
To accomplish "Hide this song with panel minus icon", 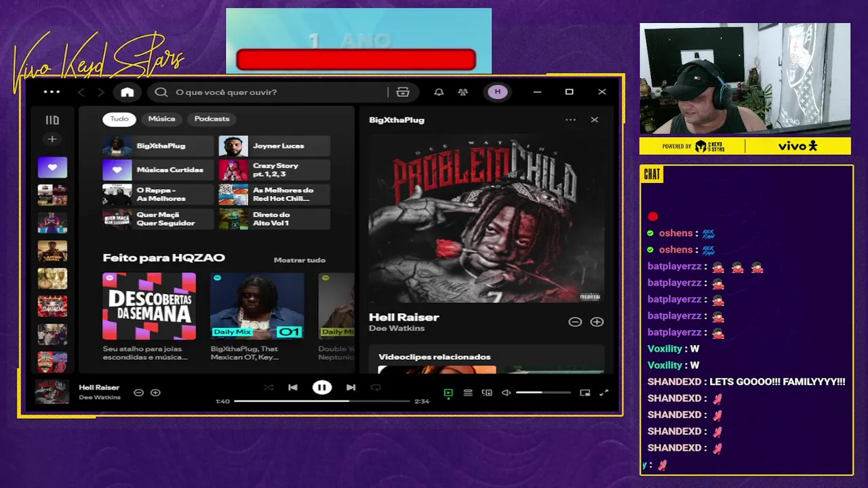I will [x=575, y=322].
